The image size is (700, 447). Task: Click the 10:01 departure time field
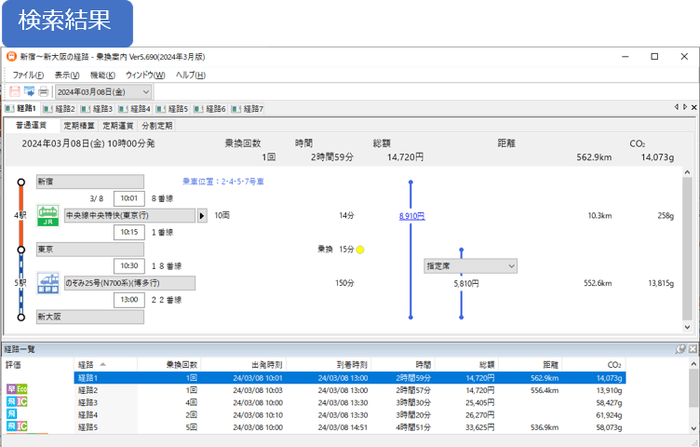pyautogui.click(x=129, y=198)
